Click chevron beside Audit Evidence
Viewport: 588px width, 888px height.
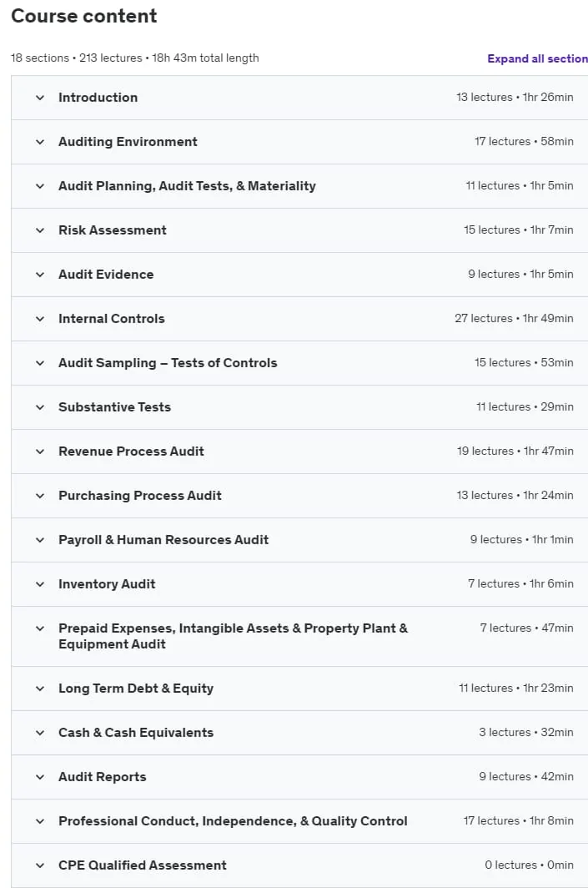point(40,274)
